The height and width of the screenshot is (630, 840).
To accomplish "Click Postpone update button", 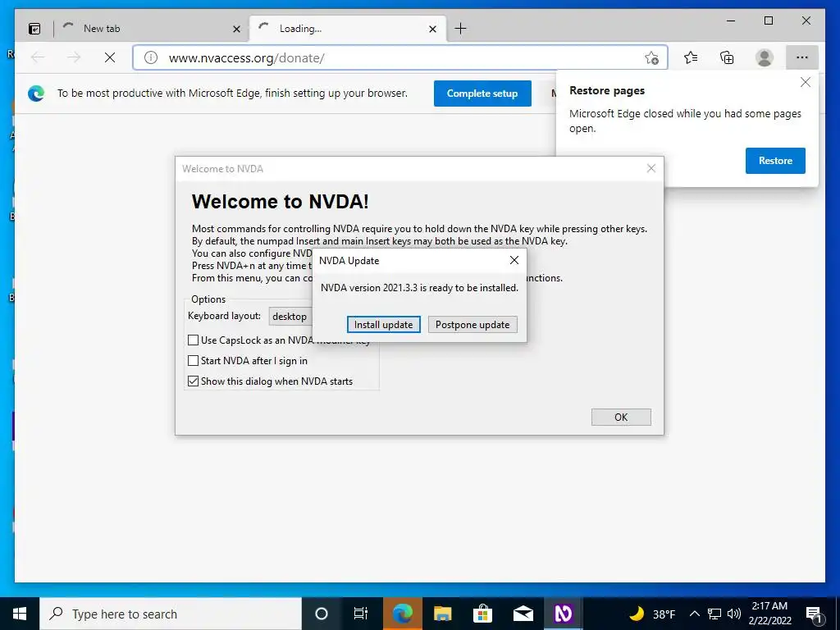I will tap(472, 325).
